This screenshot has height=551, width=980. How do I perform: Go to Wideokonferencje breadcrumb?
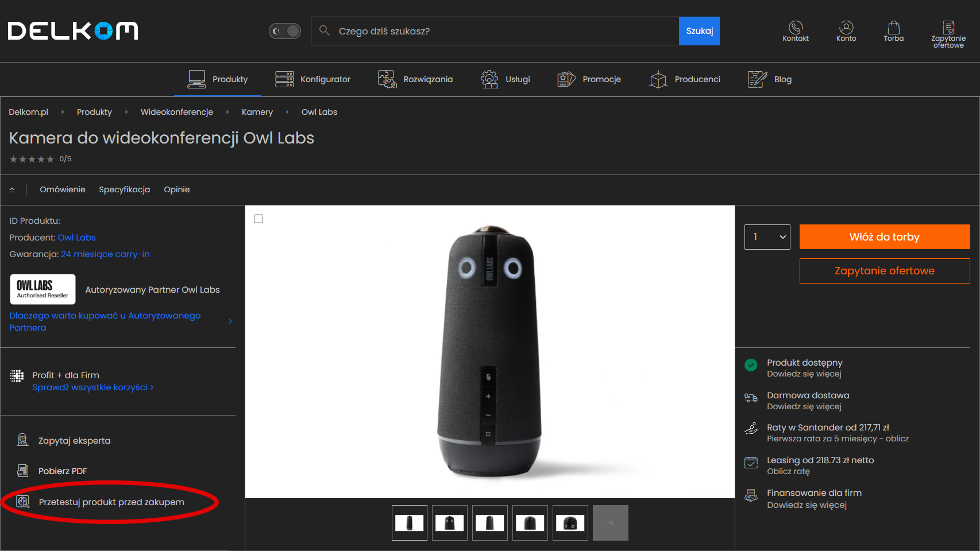(x=176, y=112)
